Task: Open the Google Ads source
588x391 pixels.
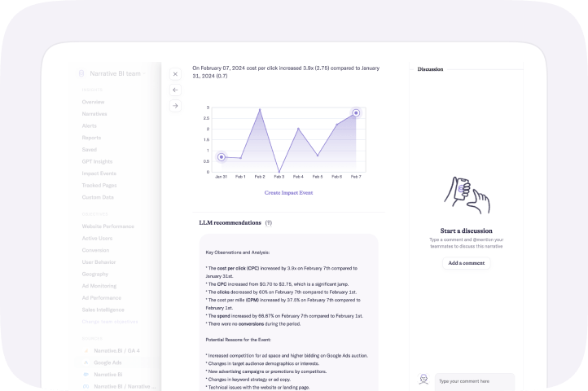Action: 108,362
